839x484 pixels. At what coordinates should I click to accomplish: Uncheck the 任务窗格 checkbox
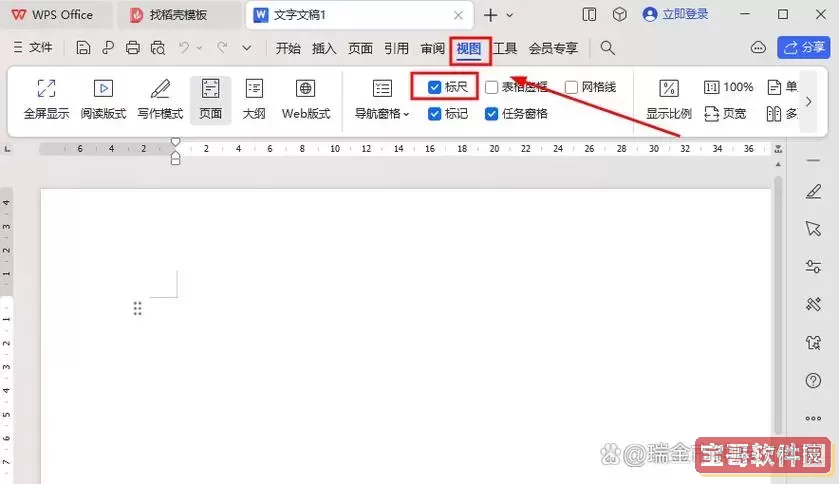491,113
